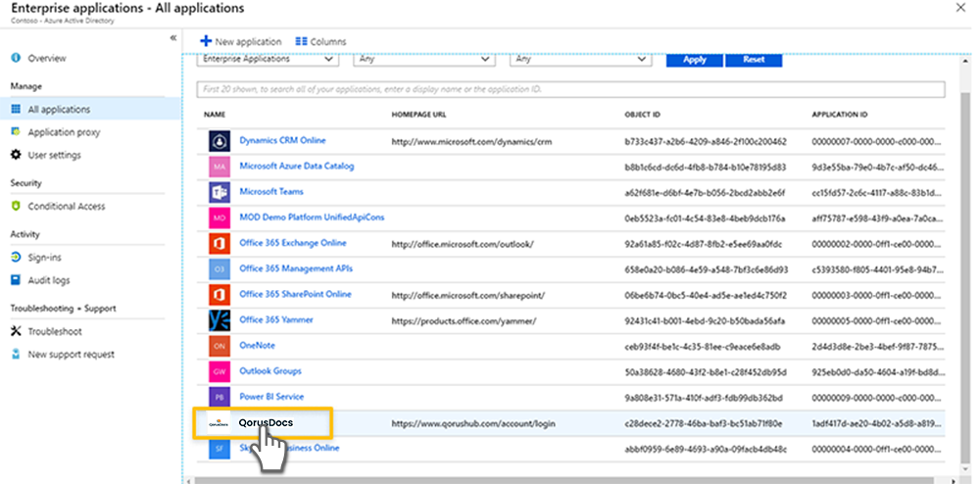
Task: Expand the third filter dropdown set to Any
Action: 579,59
